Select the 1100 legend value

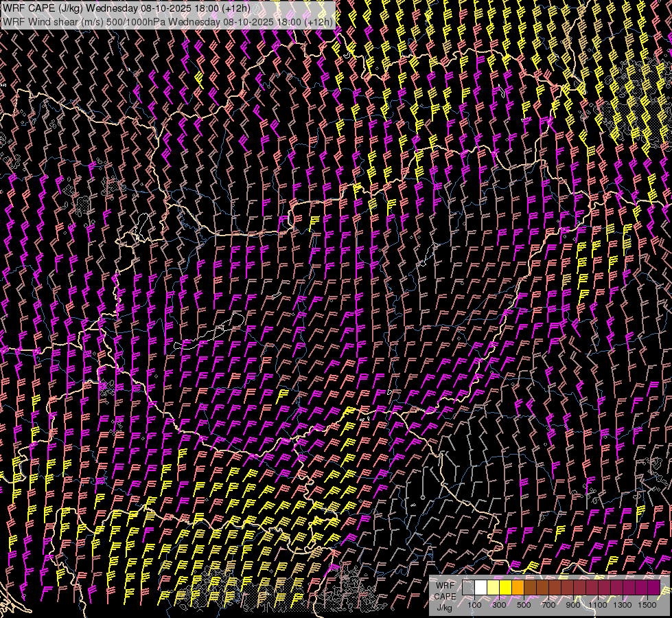point(598,604)
